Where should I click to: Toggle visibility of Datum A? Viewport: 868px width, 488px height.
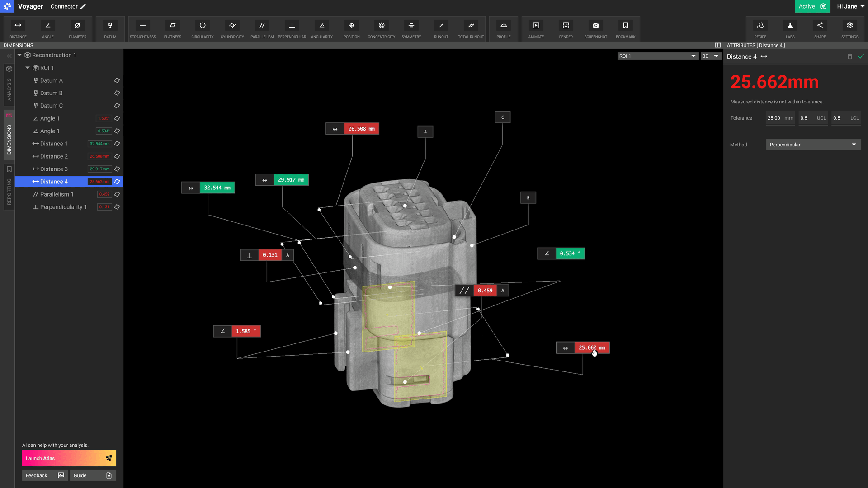[117, 80]
